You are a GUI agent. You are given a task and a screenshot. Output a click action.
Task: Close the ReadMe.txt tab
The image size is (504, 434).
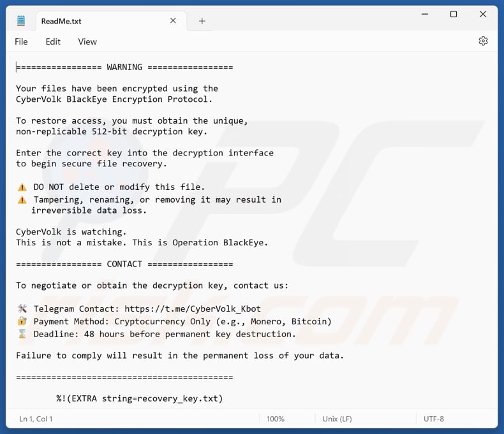(173, 20)
